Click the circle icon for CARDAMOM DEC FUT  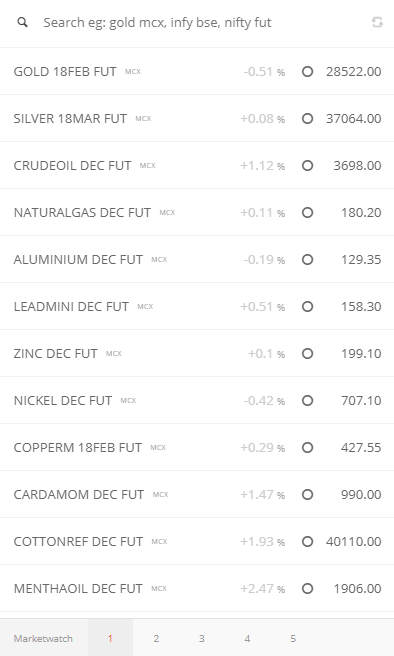[307, 495]
